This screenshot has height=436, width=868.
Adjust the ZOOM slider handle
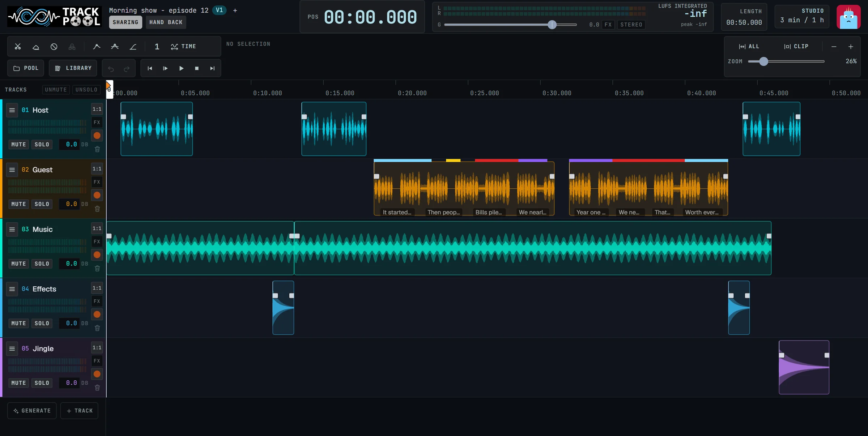(x=763, y=61)
